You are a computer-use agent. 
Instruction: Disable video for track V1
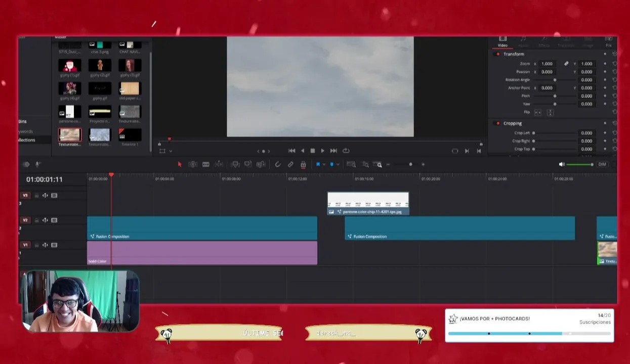click(54, 245)
